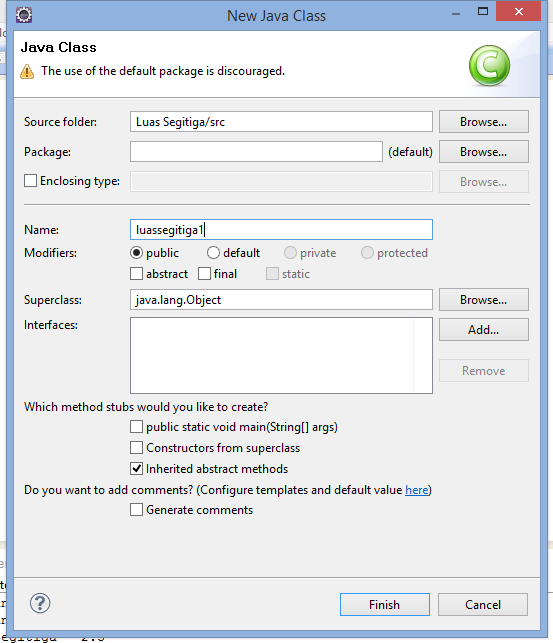Uncheck Inherited abstract methods checkbox

pos(137,468)
